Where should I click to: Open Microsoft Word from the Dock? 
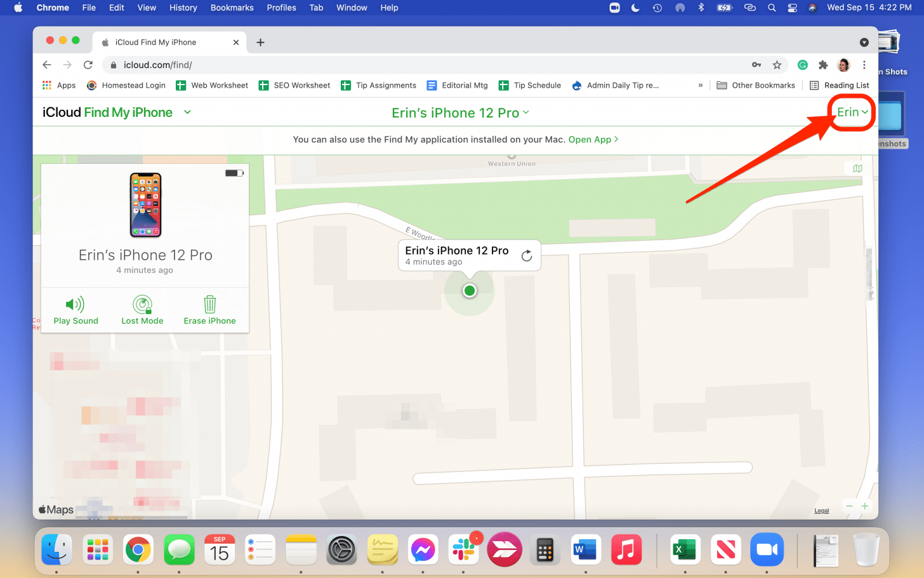pos(586,549)
